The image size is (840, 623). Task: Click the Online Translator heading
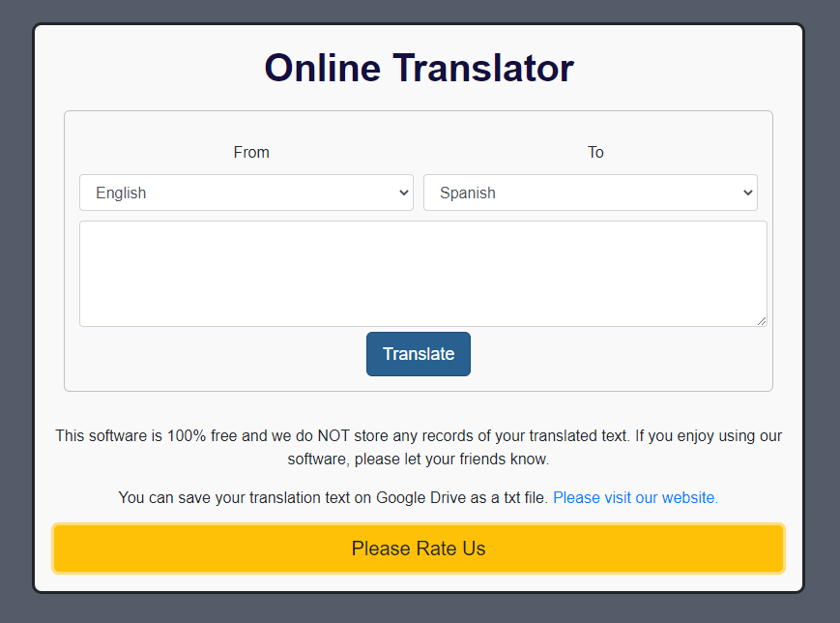point(419,68)
